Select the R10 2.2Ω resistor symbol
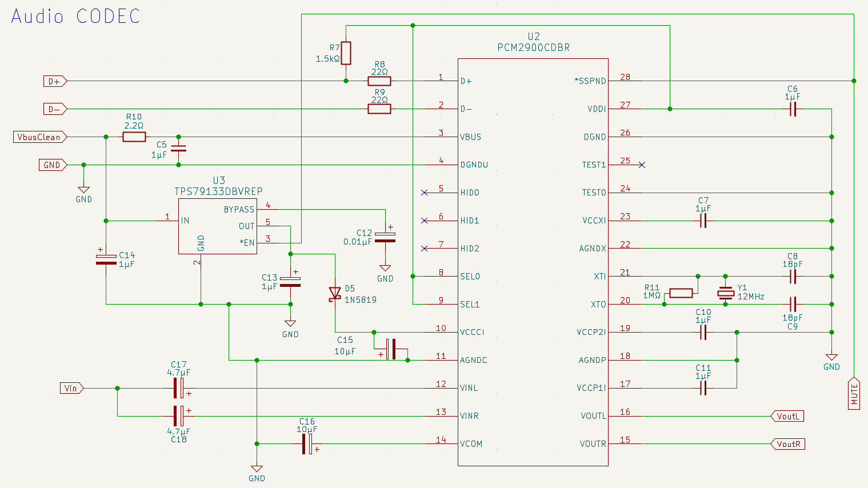This screenshot has height=488, width=868. 134,137
